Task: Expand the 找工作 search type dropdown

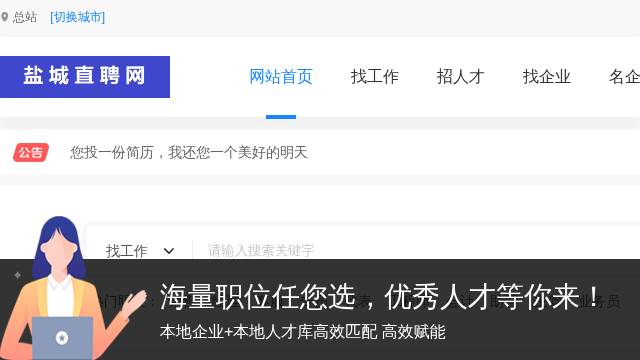Action: click(140, 251)
